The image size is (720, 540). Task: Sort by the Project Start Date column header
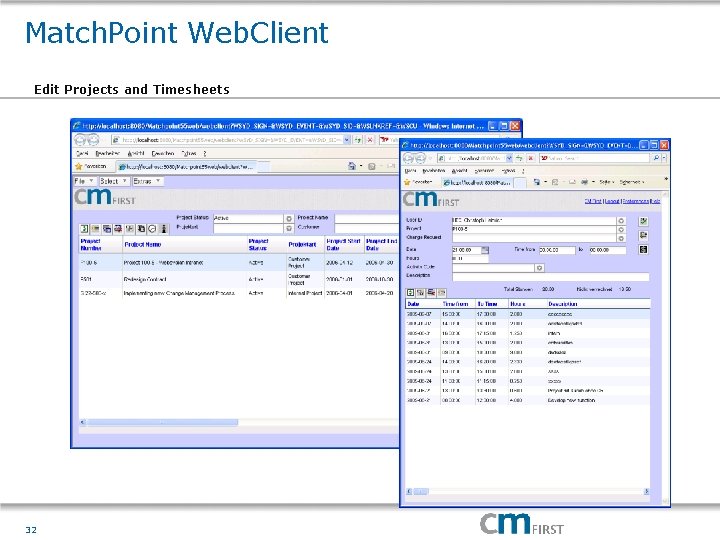343,244
